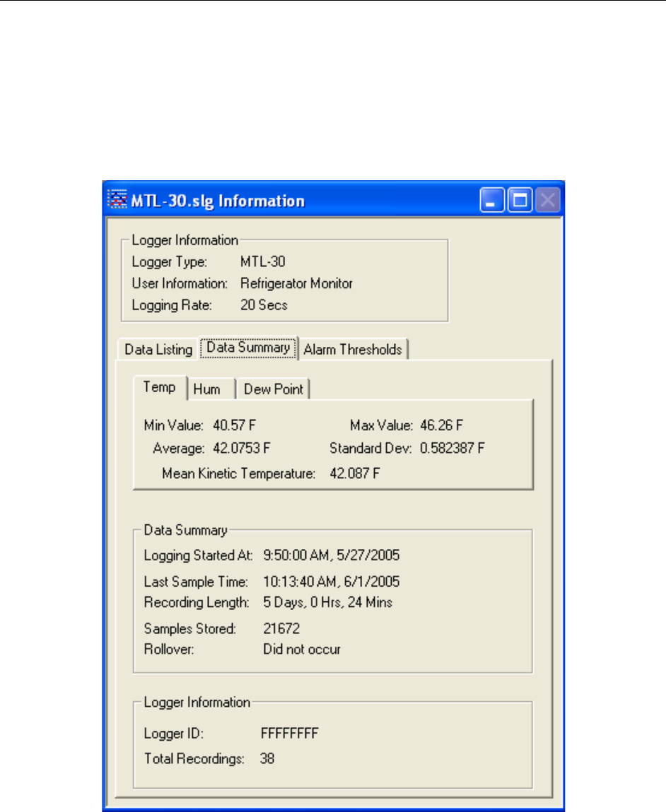Click Max Value 46.26 F

(x=441, y=425)
